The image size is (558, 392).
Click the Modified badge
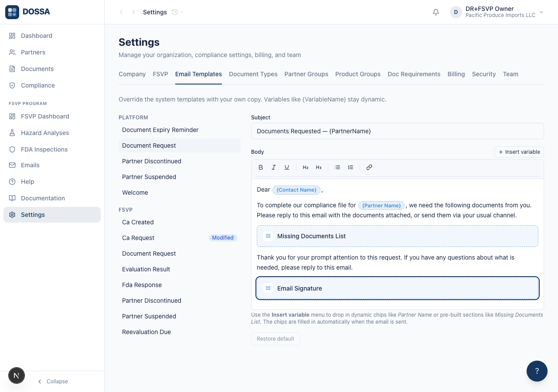pos(223,238)
